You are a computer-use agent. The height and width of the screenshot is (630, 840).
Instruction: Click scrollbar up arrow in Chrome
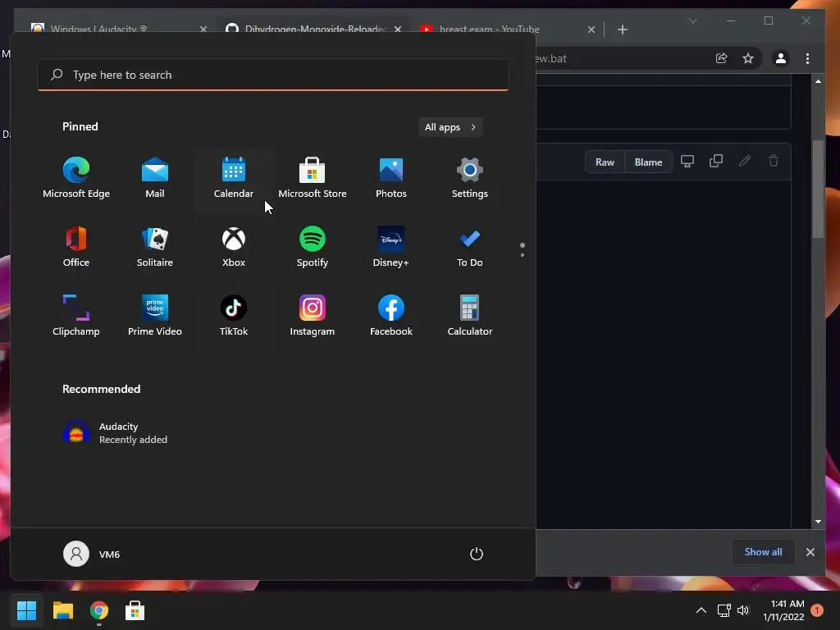818,81
